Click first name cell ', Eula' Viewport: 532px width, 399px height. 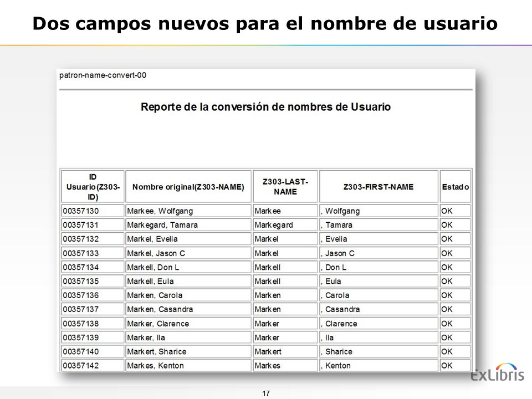(x=378, y=282)
